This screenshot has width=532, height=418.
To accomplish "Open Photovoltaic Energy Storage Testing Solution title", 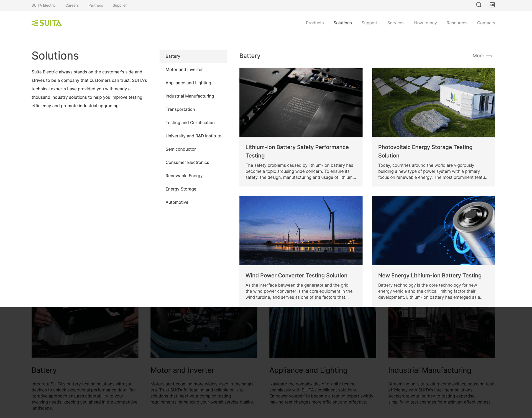I will (x=425, y=151).
